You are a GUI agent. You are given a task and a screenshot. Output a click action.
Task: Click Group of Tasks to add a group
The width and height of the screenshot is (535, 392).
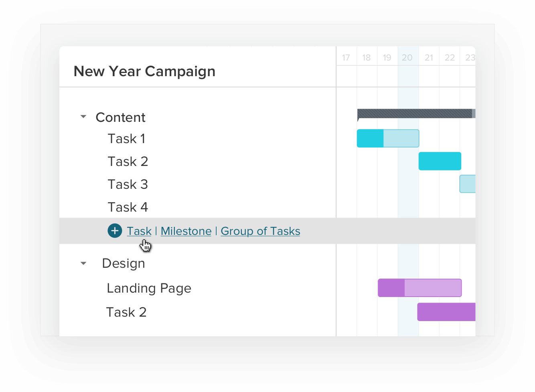click(260, 231)
